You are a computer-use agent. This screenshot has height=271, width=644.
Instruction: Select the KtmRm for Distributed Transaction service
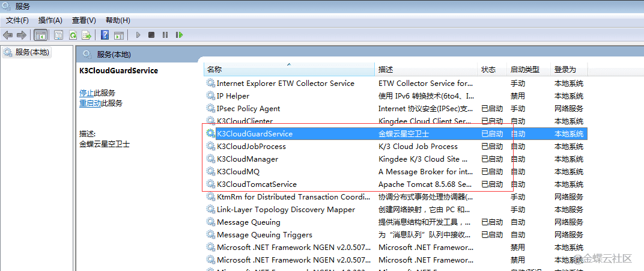point(293,196)
